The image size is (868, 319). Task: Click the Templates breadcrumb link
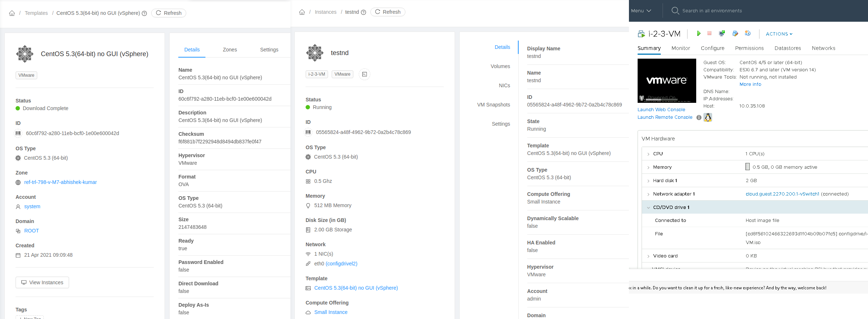coord(36,13)
